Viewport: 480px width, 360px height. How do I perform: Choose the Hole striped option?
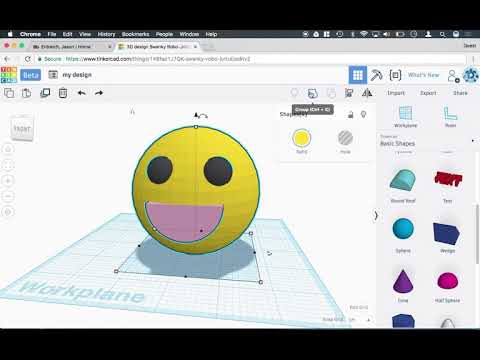point(345,138)
